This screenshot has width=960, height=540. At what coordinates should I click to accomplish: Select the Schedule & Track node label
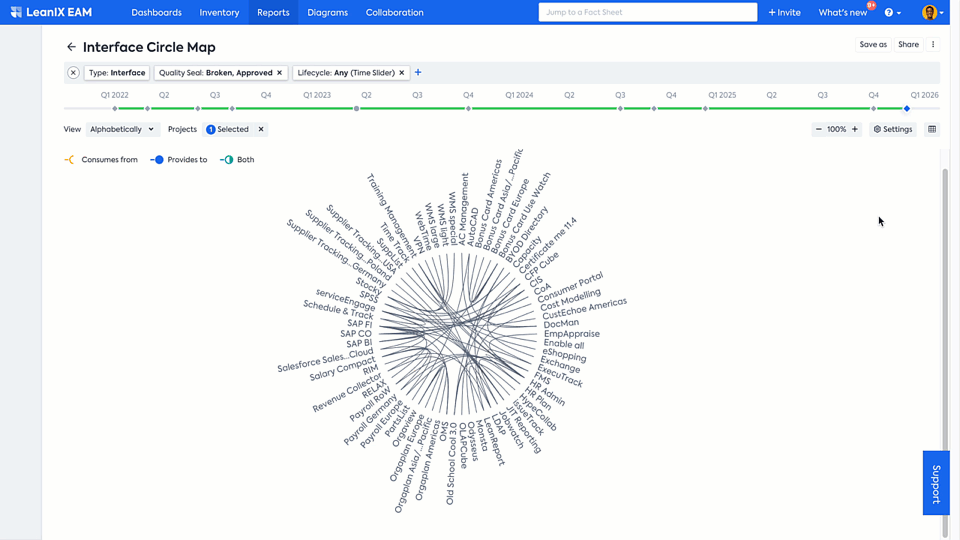tap(339, 309)
